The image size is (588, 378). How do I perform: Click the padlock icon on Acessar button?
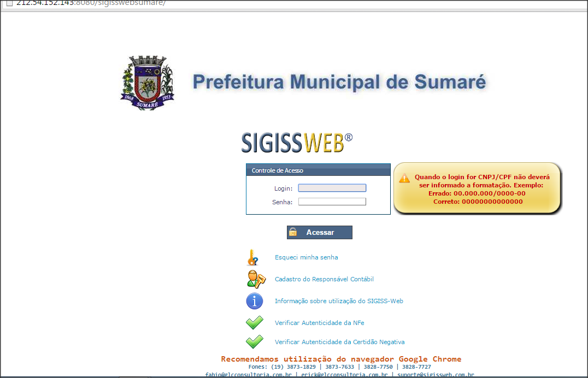pyautogui.click(x=293, y=232)
